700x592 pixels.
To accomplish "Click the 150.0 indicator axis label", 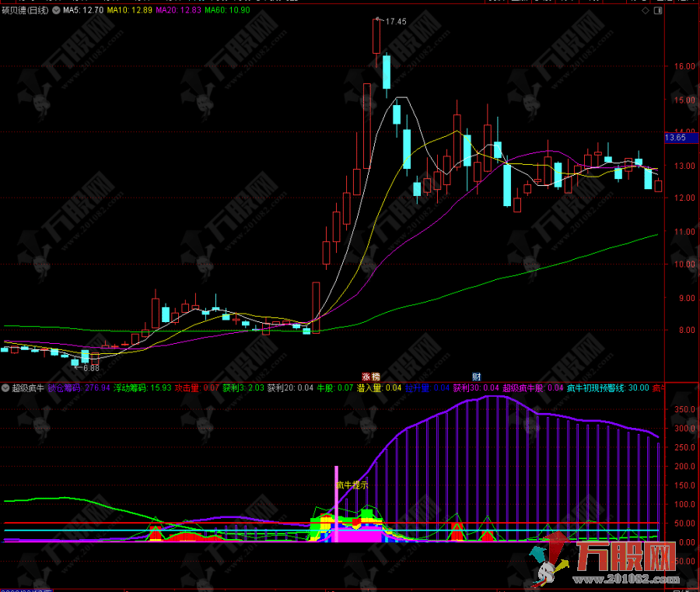I will point(684,485).
